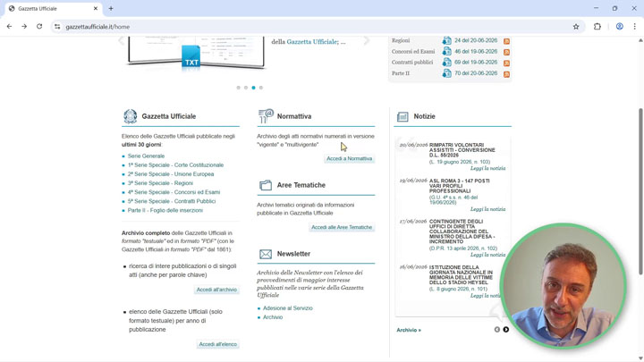Click the TXT document carousel image
This screenshot has width=644, height=362.
[196, 53]
